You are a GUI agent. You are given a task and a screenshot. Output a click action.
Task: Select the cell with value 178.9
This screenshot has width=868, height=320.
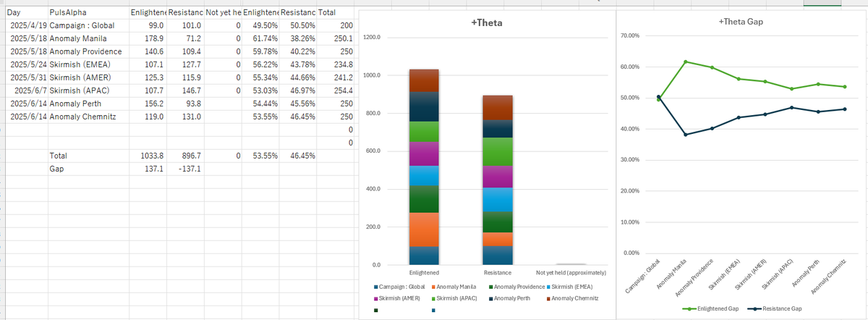[x=148, y=39]
